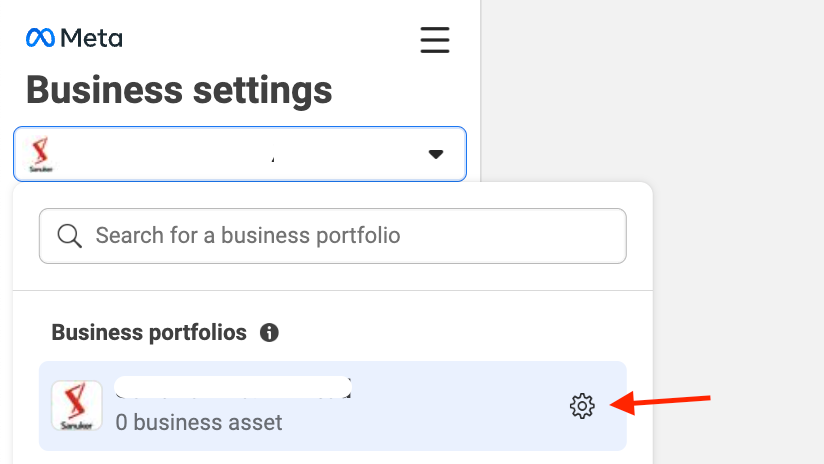Click the Business settings page title
This screenshot has height=464, width=824.
tap(179, 90)
